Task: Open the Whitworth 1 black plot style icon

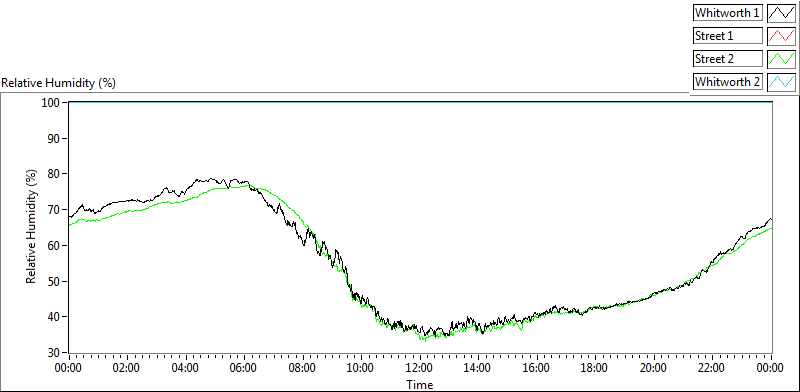Action: 781,13
